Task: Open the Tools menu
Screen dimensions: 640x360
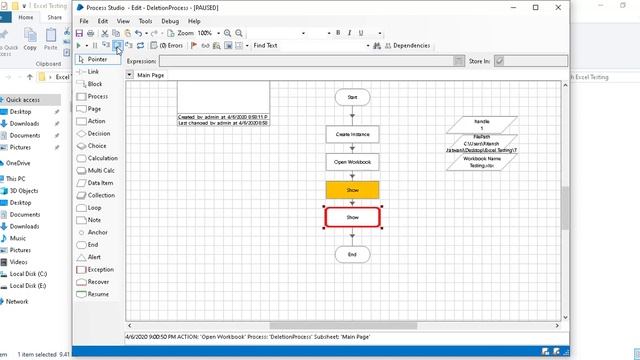Action: coord(145,21)
